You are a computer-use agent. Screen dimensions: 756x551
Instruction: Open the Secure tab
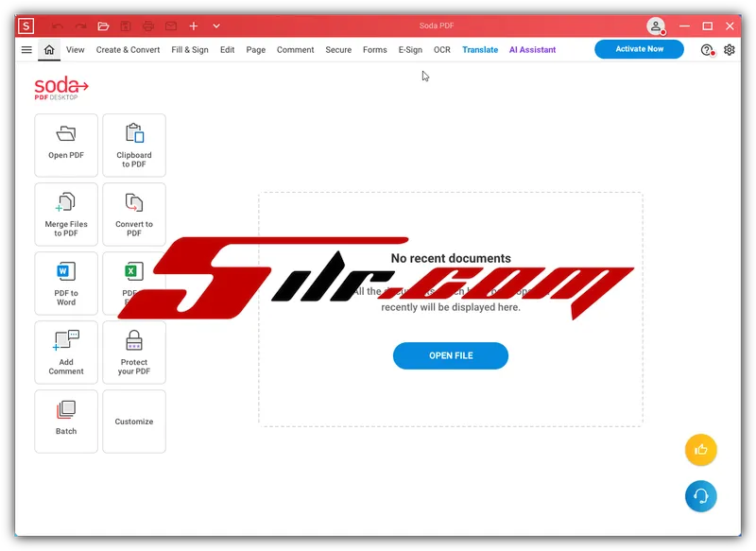point(338,50)
